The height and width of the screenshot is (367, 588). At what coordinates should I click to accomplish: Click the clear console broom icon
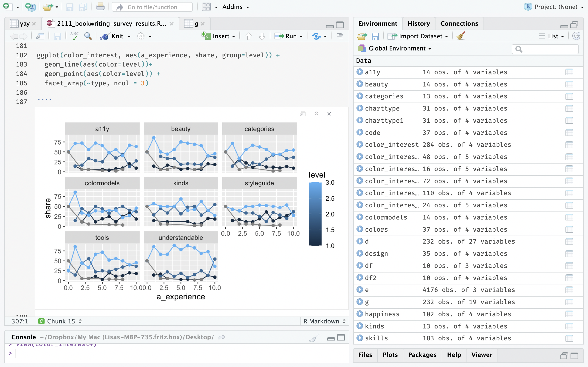tap(314, 337)
